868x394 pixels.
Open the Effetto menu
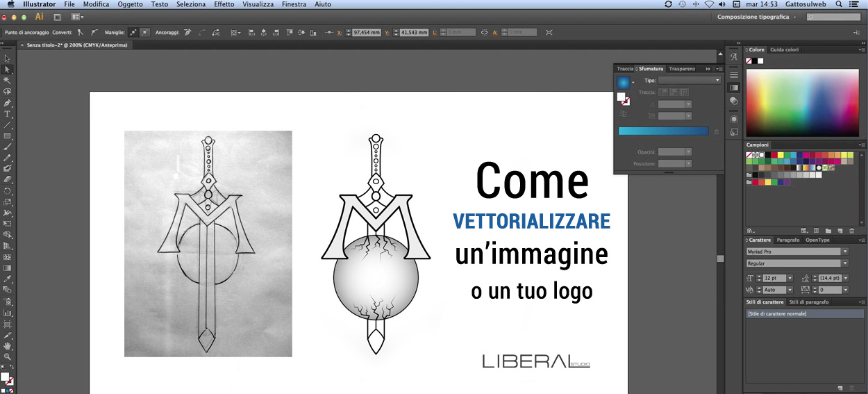224,4
